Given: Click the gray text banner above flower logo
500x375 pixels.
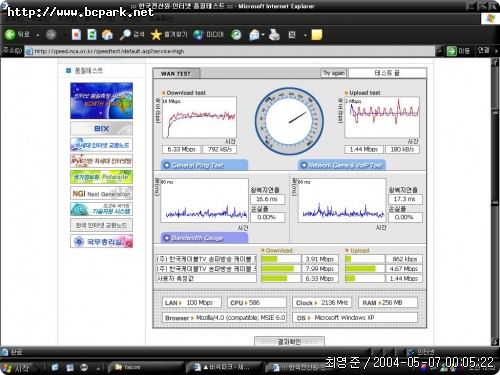Looking at the screenshot, I should pos(101,225).
